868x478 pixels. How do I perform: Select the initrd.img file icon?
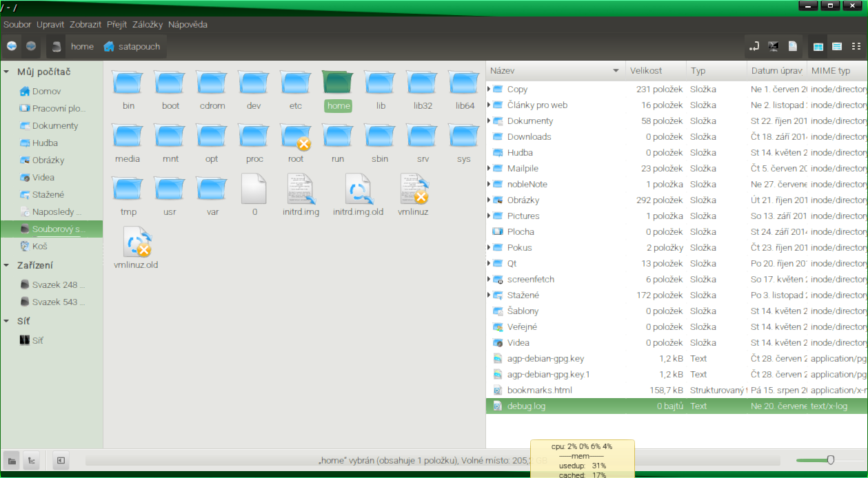point(301,189)
